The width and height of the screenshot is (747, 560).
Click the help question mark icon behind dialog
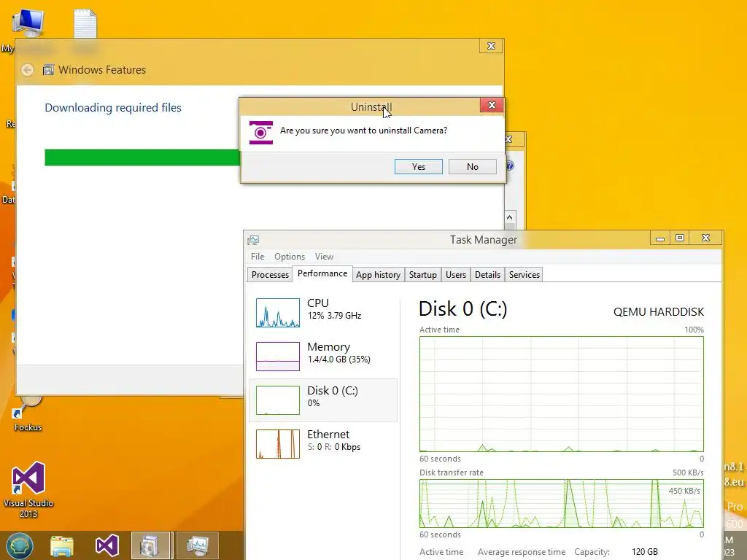point(510,166)
